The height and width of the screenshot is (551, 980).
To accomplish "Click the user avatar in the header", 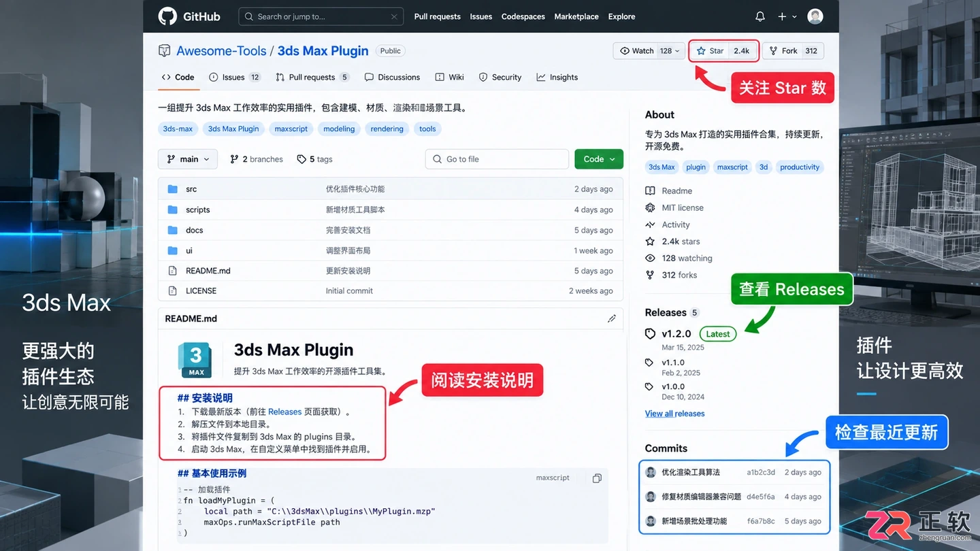I will pos(815,16).
